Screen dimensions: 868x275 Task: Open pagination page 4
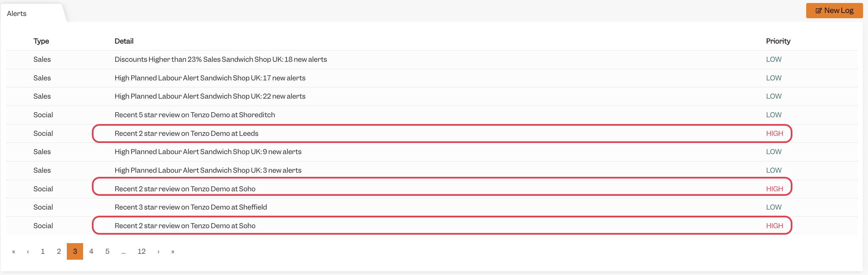[x=91, y=251]
